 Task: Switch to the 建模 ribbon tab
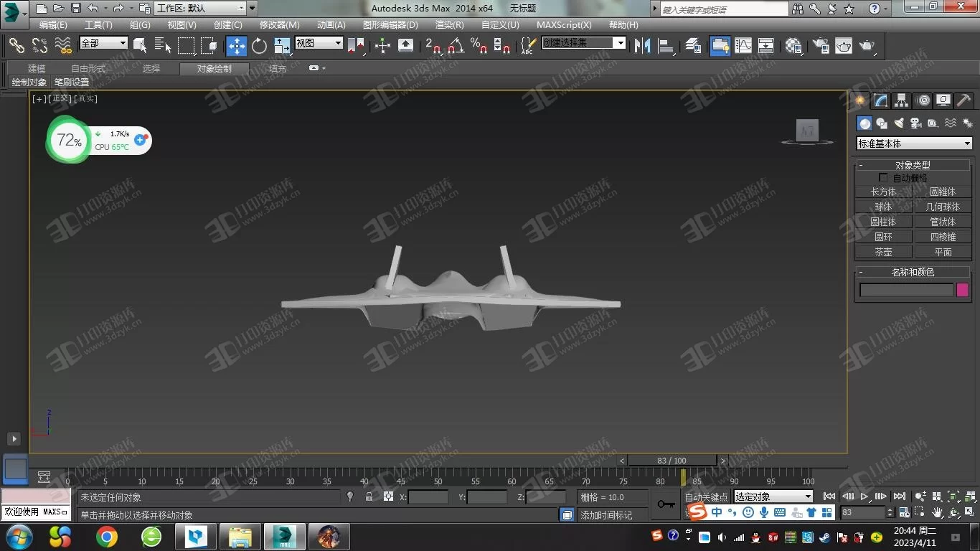coord(37,69)
